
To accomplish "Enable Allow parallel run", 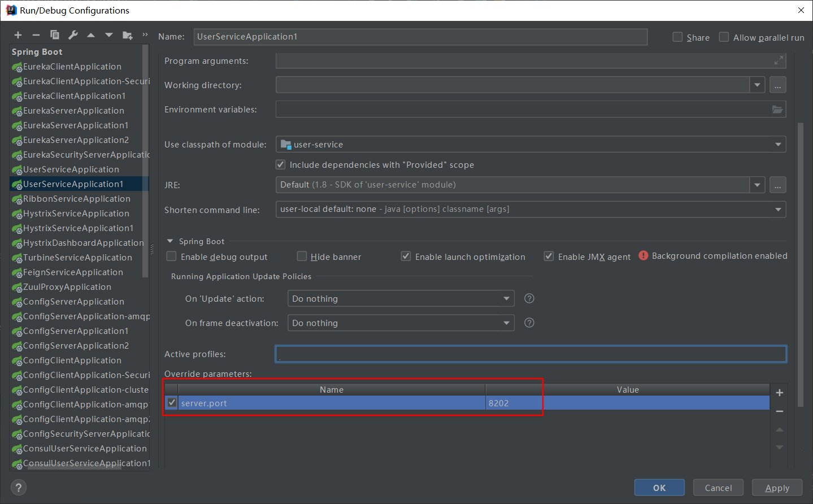I will pyautogui.click(x=724, y=37).
